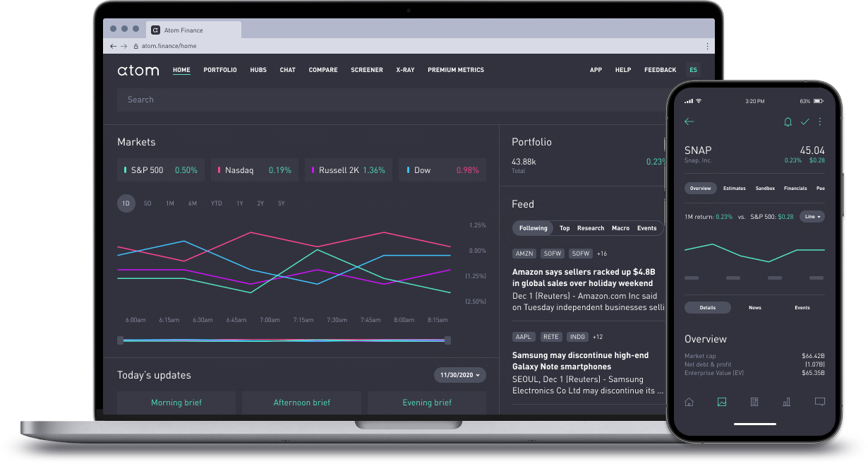Viewport: 868px width, 464px height.
Task: Switch feed to the Macro tab
Action: [x=621, y=228]
